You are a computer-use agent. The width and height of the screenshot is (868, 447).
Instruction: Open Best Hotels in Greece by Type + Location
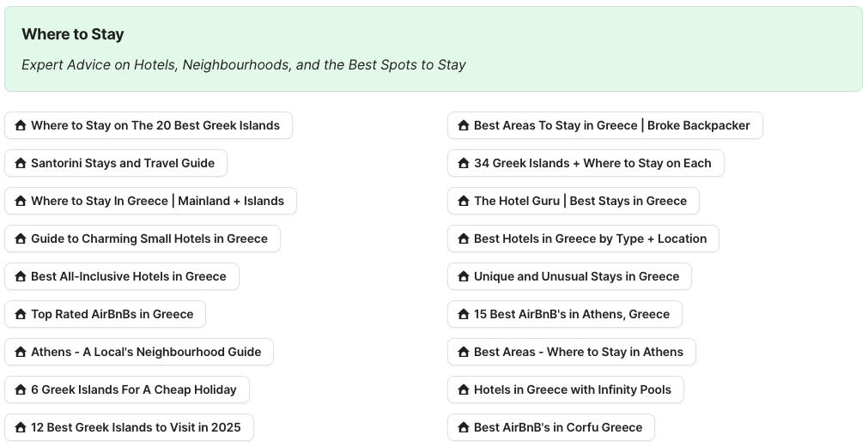pos(590,239)
